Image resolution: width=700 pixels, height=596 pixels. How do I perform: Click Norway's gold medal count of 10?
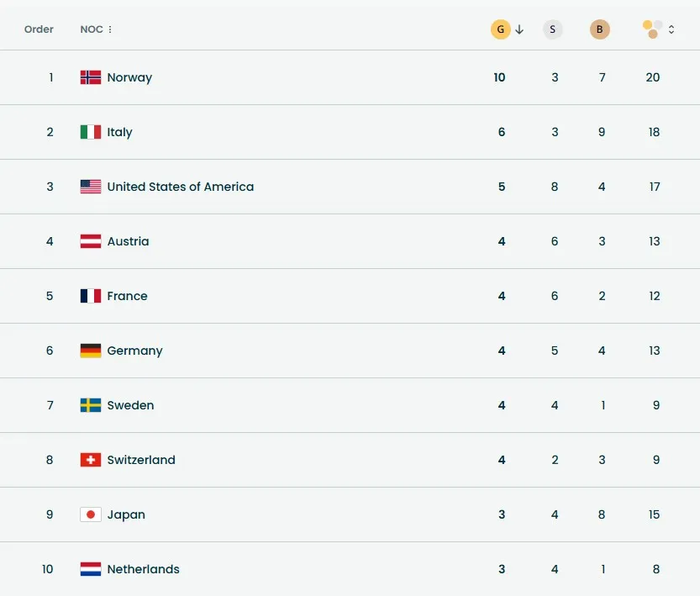point(499,77)
